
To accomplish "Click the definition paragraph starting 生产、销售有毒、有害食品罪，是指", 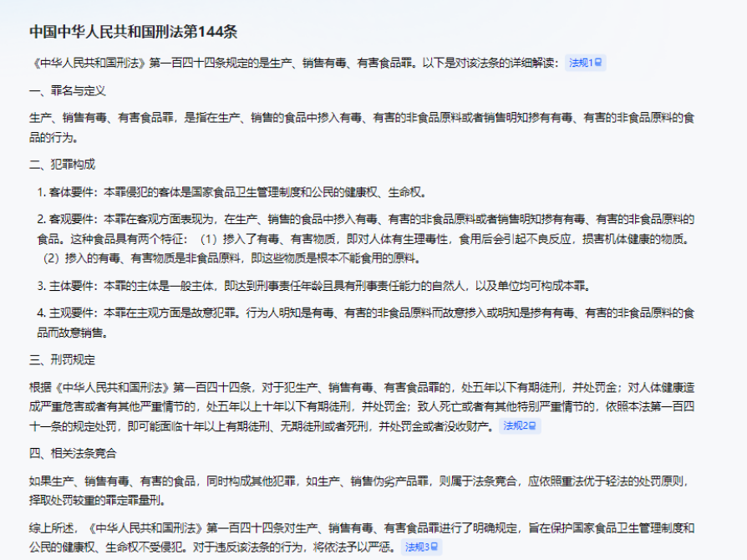I will click(x=362, y=127).
